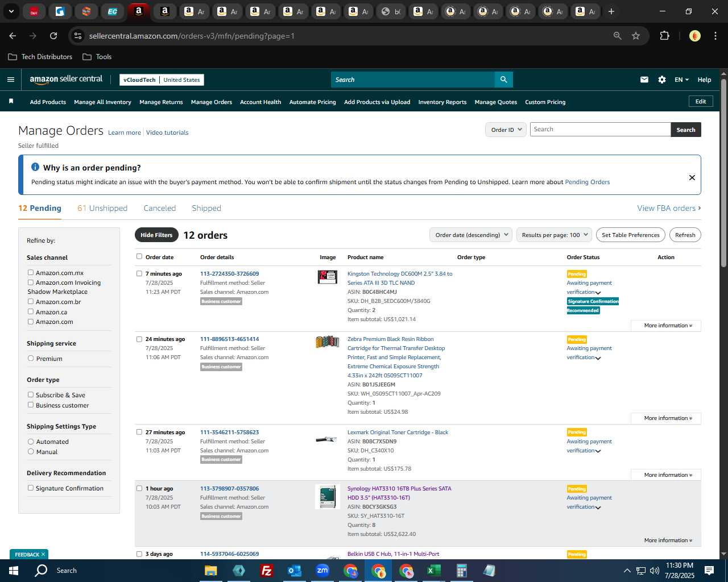Click the Hide Filters button
Viewport: 728px width, 582px height.
pyautogui.click(x=156, y=235)
